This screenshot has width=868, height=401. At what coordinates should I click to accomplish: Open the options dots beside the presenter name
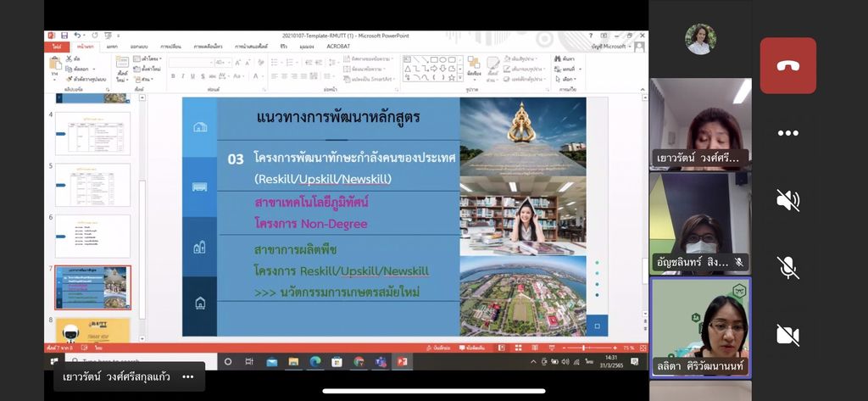tap(188, 377)
